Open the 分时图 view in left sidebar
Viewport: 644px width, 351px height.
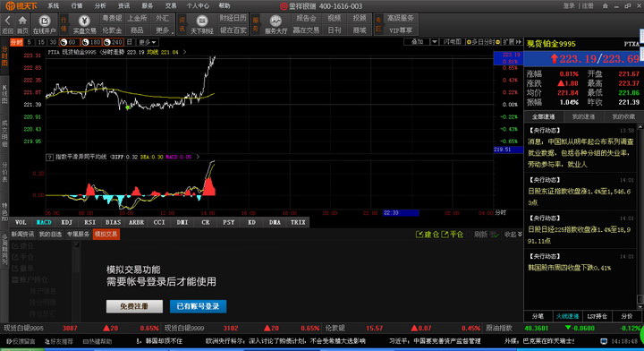[x=4, y=56]
